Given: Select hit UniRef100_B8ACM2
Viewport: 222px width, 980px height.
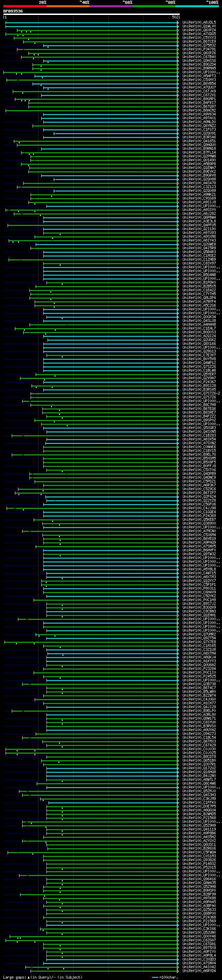Looking at the screenshot, I should tap(199, 110).
